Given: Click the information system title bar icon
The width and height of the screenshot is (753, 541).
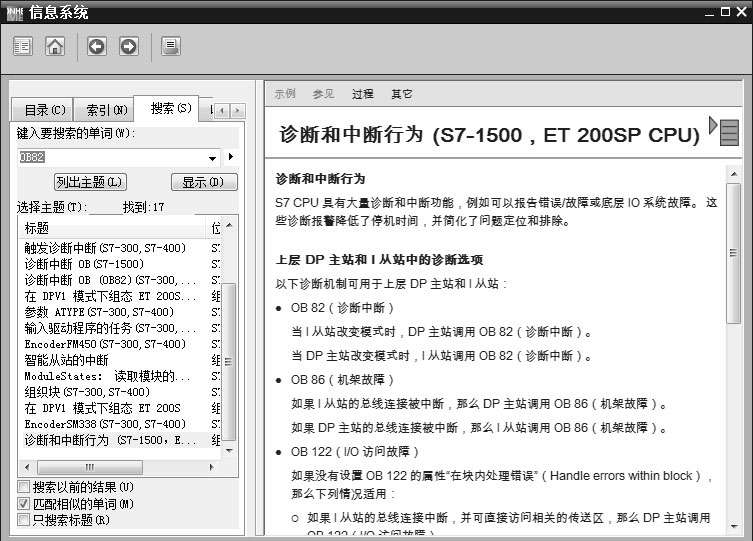Looking at the screenshot, I should tap(14, 13).
